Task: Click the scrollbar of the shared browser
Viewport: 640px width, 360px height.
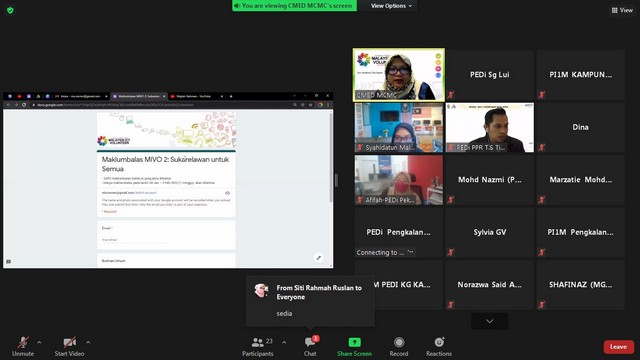Action: click(x=331, y=157)
